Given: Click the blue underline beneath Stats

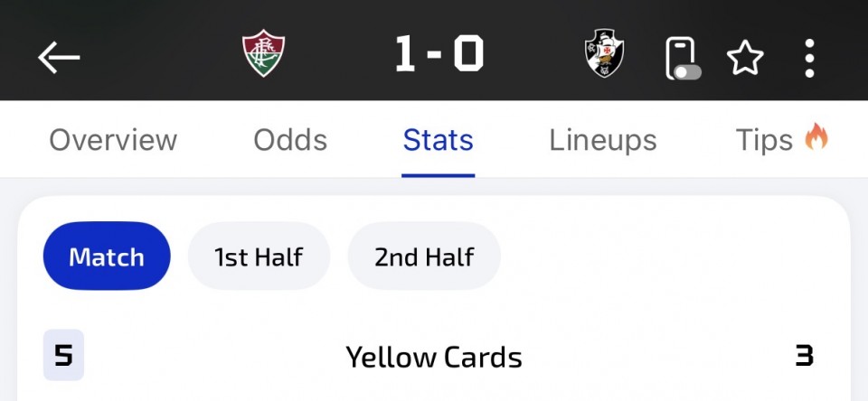Looking at the screenshot, I should click(439, 174).
